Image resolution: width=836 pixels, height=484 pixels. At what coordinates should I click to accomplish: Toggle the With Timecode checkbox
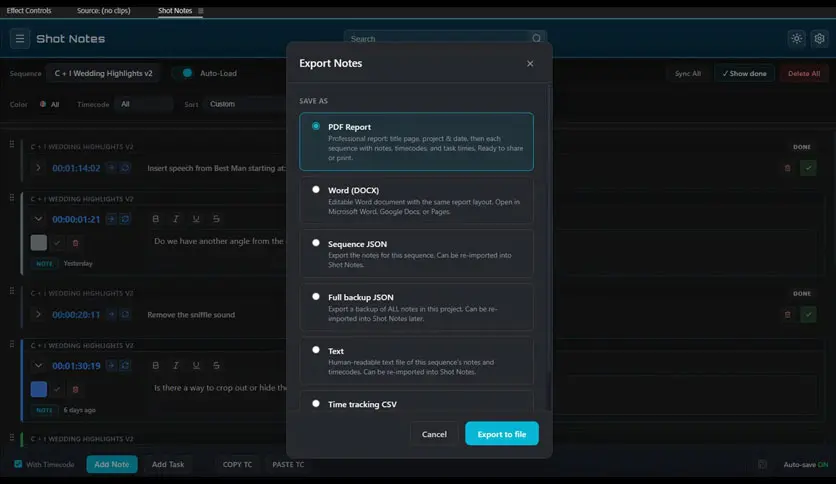click(18, 464)
